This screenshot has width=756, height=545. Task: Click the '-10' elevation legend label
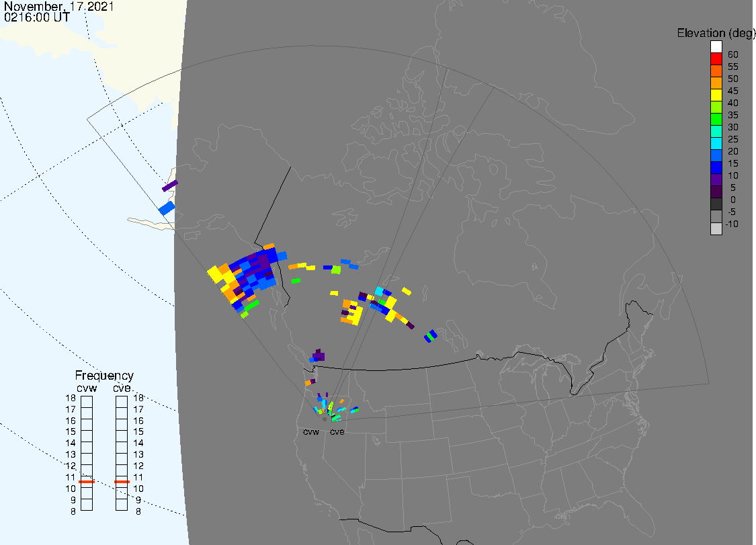click(x=732, y=224)
